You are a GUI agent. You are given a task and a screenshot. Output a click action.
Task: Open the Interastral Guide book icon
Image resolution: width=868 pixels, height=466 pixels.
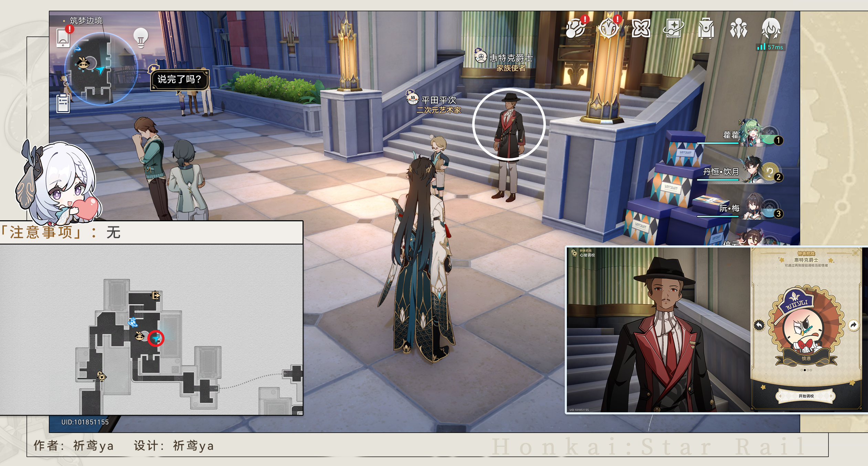674,28
